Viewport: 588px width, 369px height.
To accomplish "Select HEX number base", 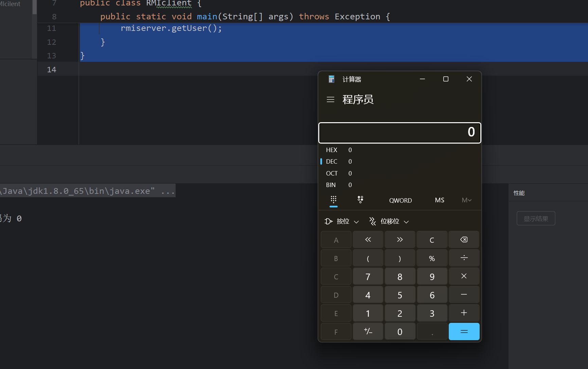I will click(x=332, y=150).
